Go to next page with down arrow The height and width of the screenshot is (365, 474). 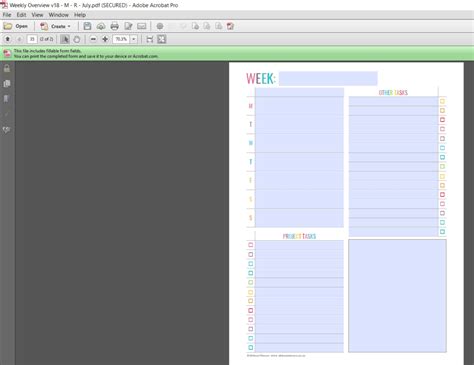point(19,39)
